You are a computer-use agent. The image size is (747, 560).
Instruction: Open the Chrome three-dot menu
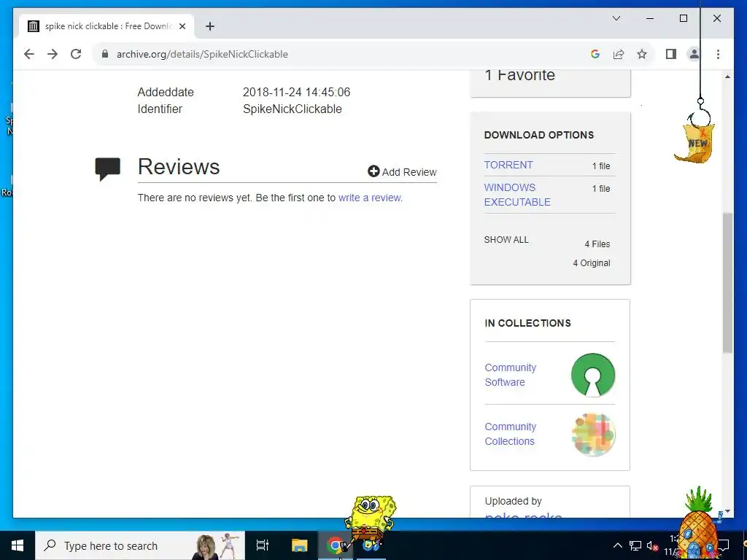(718, 54)
